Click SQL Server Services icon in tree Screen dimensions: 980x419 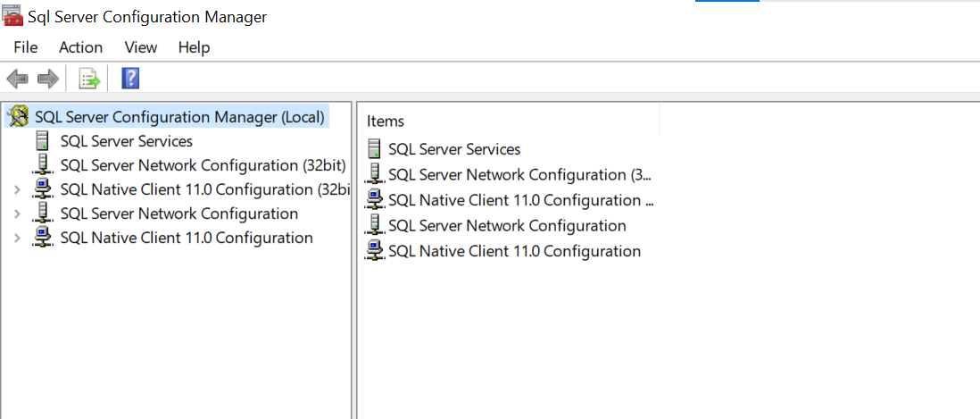point(42,141)
